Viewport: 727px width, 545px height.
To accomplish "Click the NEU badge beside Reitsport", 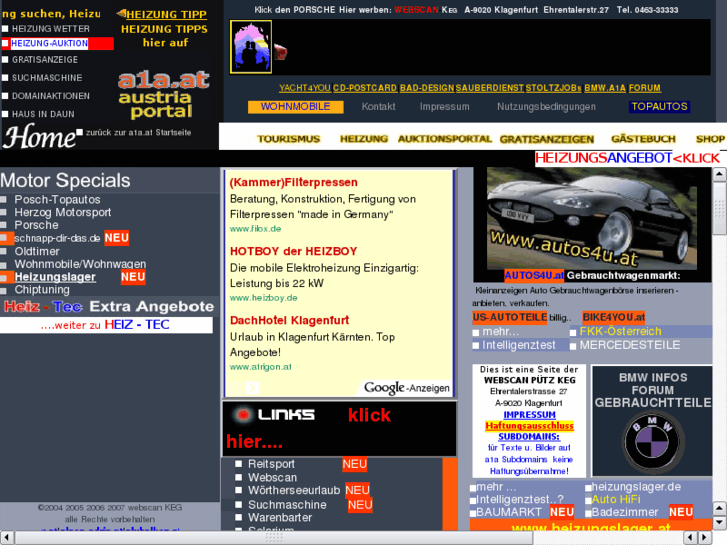I will point(355,464).
